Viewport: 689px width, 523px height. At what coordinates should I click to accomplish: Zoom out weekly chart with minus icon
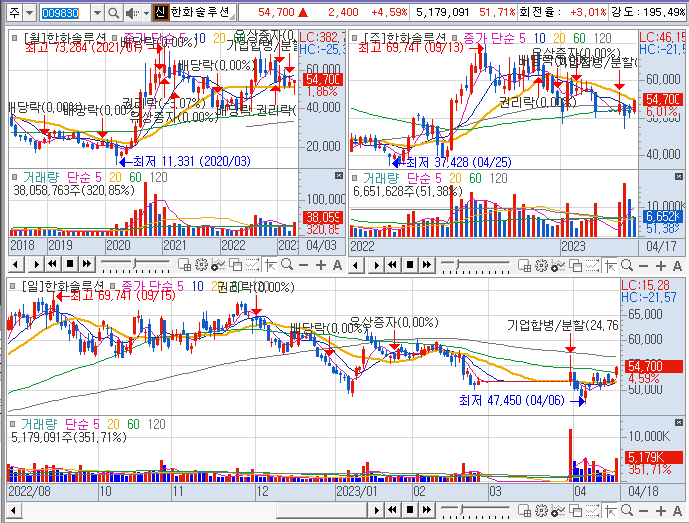pos(643,266)
